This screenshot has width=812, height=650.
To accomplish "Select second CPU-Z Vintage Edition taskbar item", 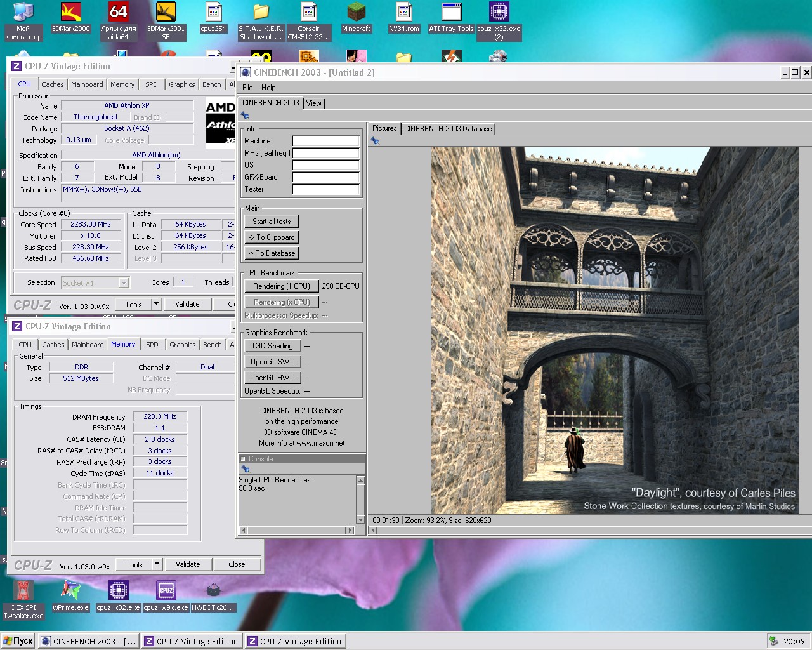I will click(295, 641).
